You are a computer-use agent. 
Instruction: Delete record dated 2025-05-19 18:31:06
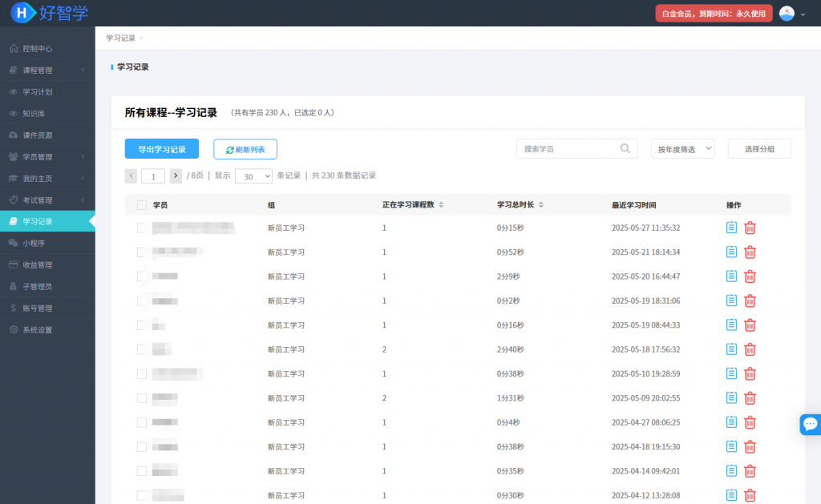750,301
